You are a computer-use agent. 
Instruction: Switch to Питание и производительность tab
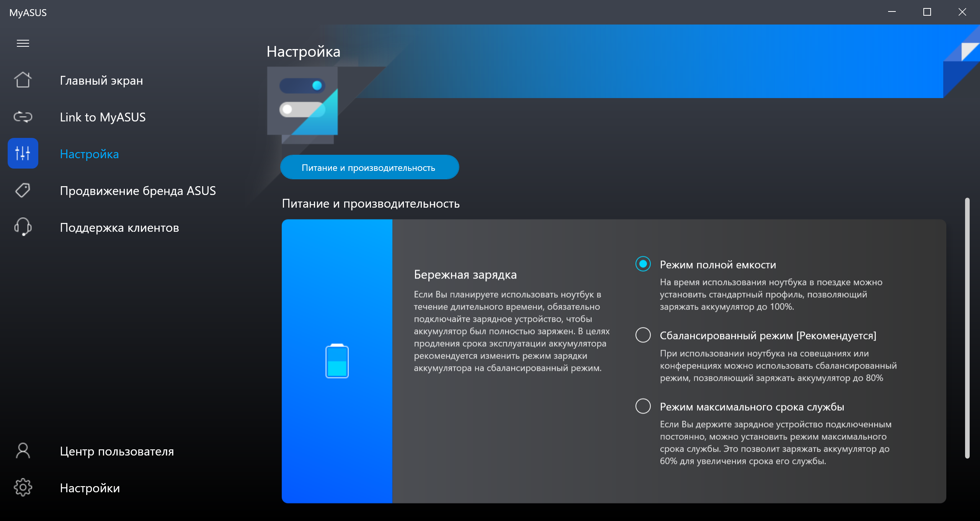coord(369,167)
